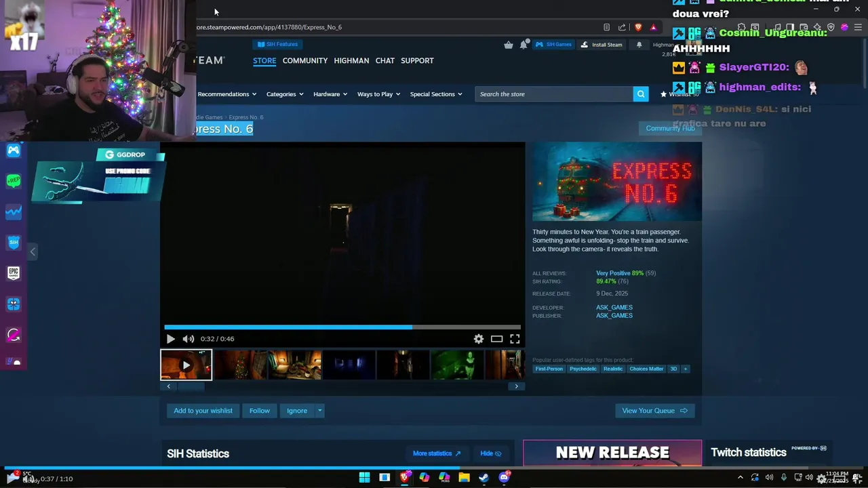
Task: Expand Hardware dropdown
Action: (330, 94)
